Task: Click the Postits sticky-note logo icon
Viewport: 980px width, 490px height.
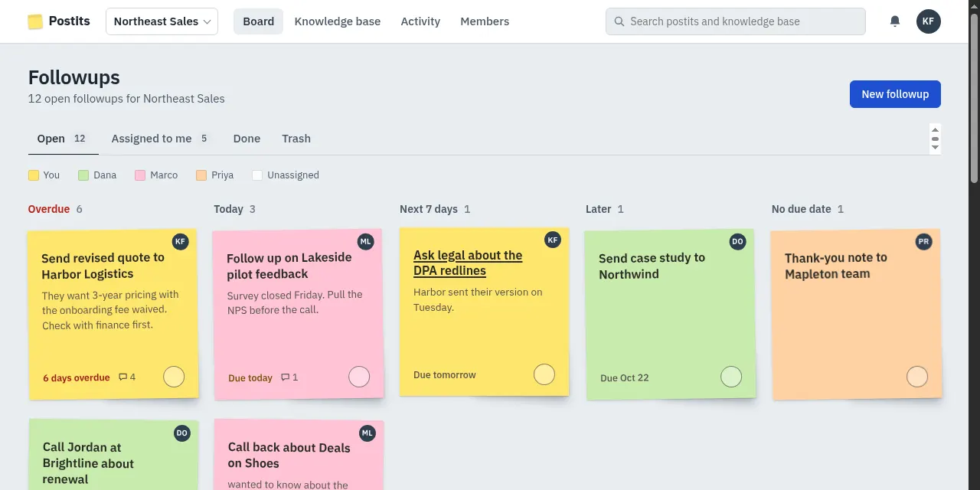Action: point(35,21)
